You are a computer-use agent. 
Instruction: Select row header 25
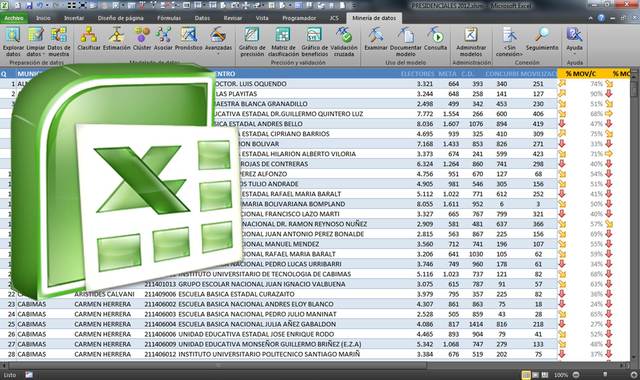pos(11,324)
